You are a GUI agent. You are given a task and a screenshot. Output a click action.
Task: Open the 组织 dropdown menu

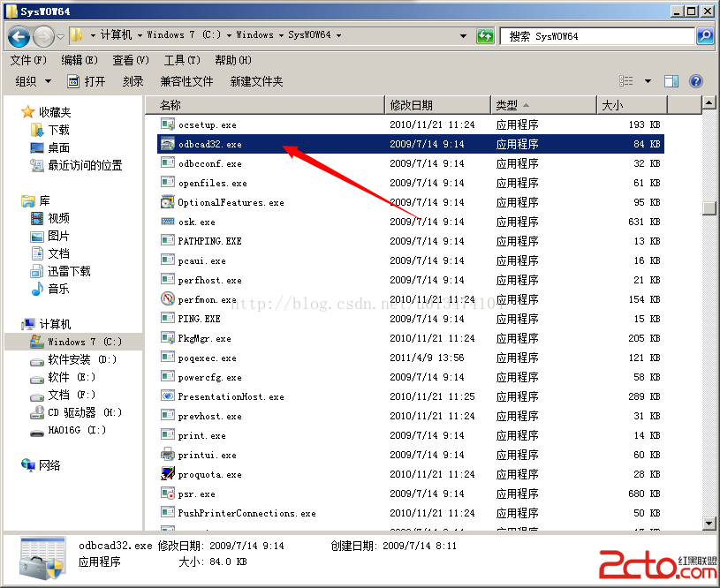coord(33,82)
